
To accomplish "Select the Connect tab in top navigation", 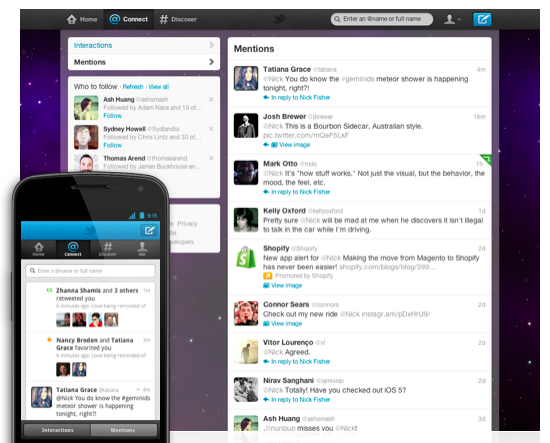I will click(128, 19).
